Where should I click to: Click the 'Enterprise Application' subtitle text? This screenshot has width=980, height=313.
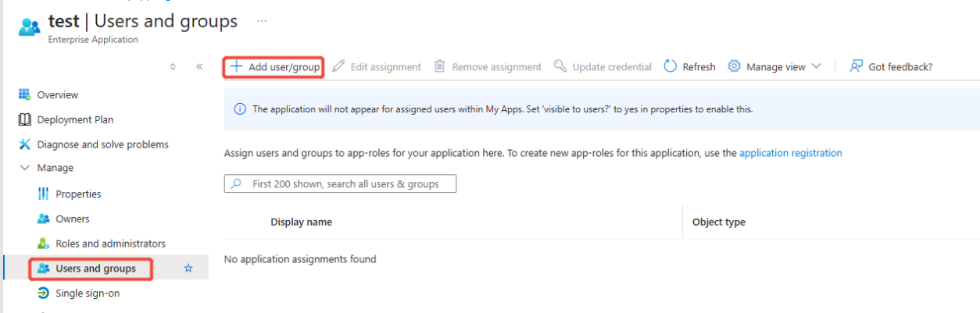coord(93,39)
